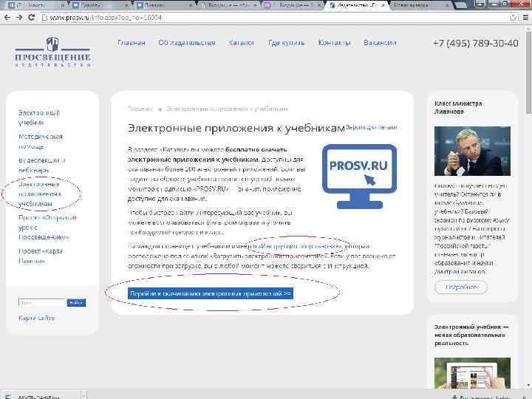
Task: Open the tablet photo thumbnail at lower right
Action: pos(472,372)
